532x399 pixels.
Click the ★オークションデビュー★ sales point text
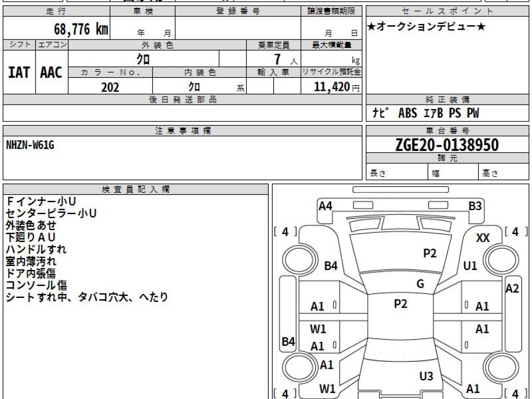click(426, 27)
